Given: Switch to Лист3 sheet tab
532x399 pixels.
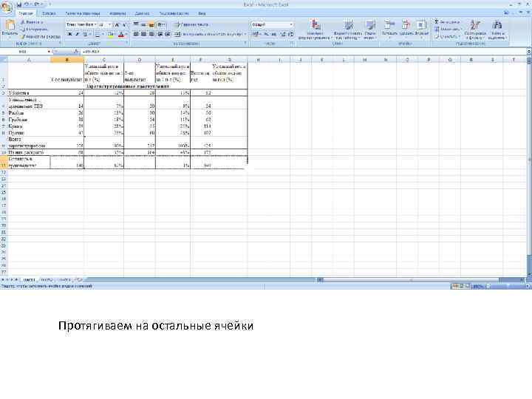Looking at the screenshot, I should (64, 279).
